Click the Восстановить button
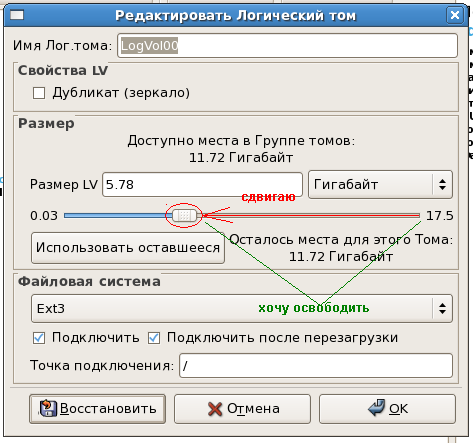 (x=97, y=409)
